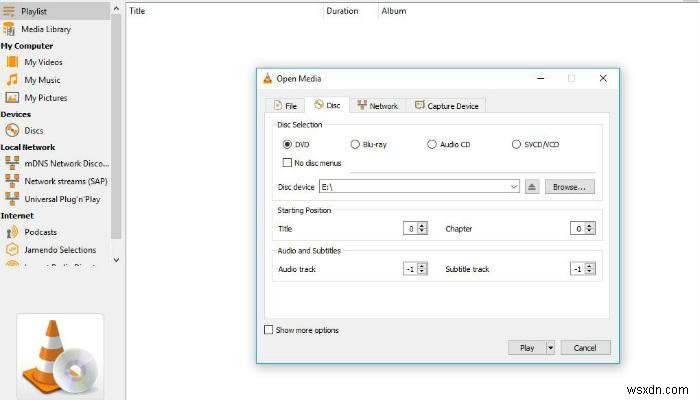This screenshot has width=700, height=400.
Task: Select the Audio CD radio button
Action: (432, 144)
